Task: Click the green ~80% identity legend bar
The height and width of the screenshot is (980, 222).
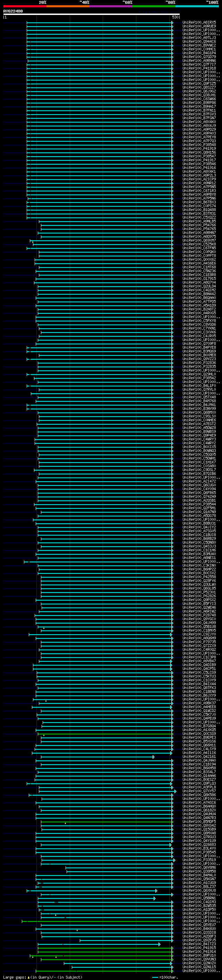Action: point(154,6)
